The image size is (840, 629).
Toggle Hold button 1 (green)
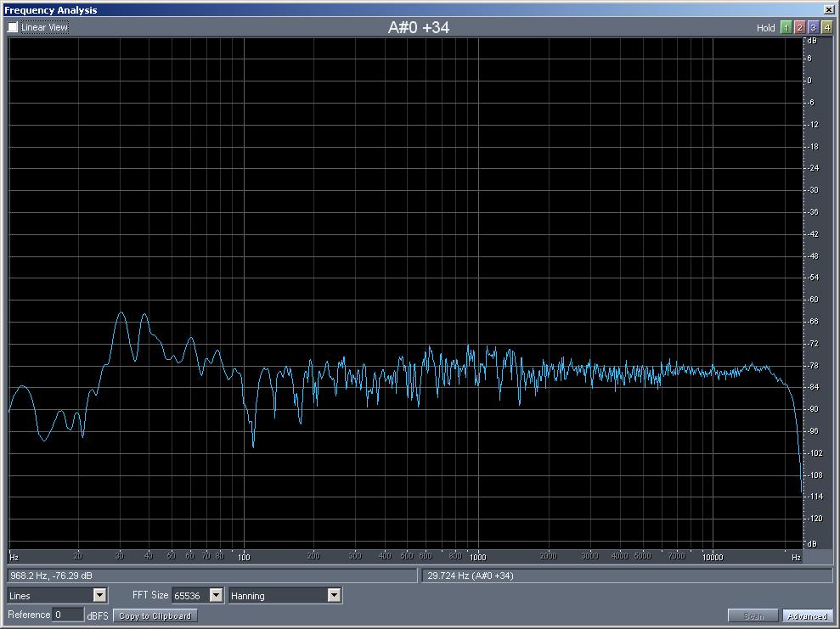(x=786, y=28)
